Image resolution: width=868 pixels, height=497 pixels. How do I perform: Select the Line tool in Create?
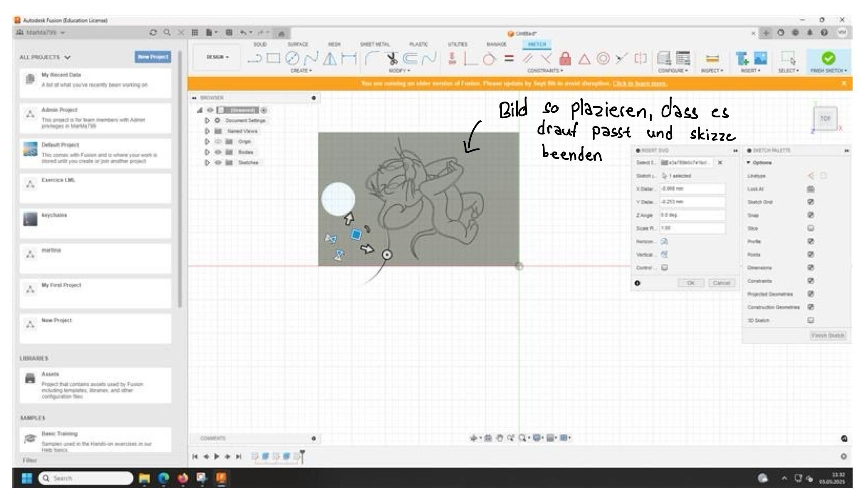click(254, 59)
